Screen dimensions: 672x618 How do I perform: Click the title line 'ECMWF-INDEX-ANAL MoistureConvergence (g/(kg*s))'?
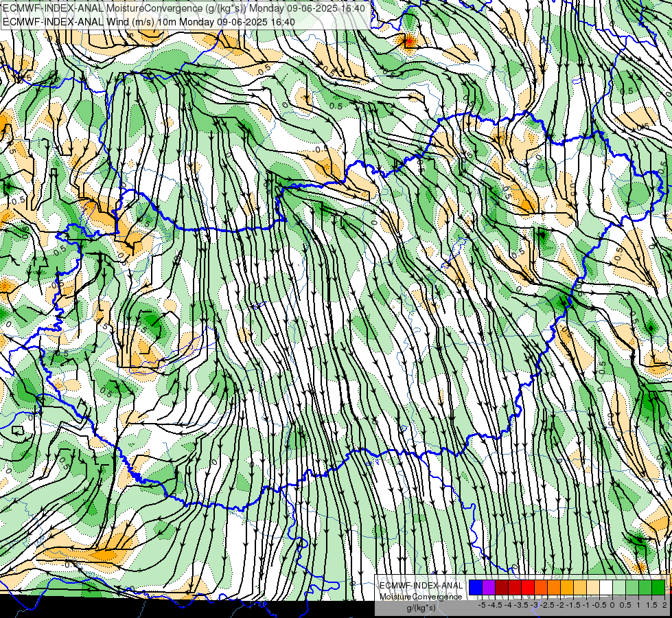tap(124, 8)
